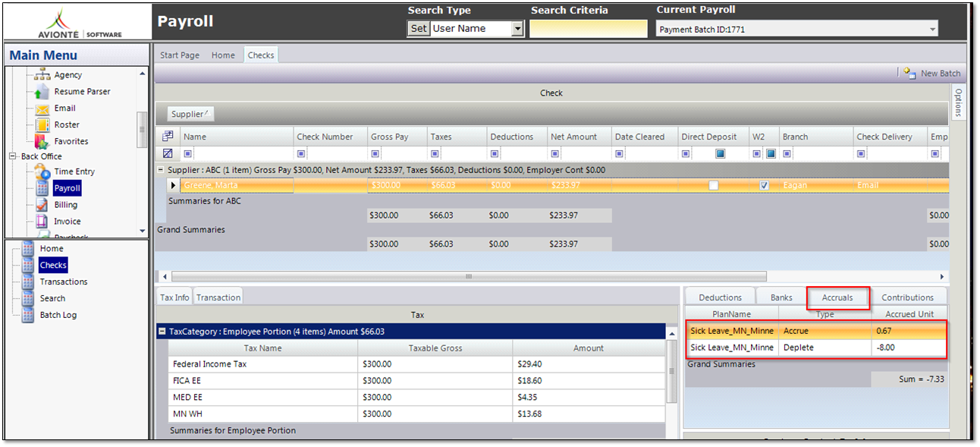Collapse the Back Office tree node

tap(13, 156)
